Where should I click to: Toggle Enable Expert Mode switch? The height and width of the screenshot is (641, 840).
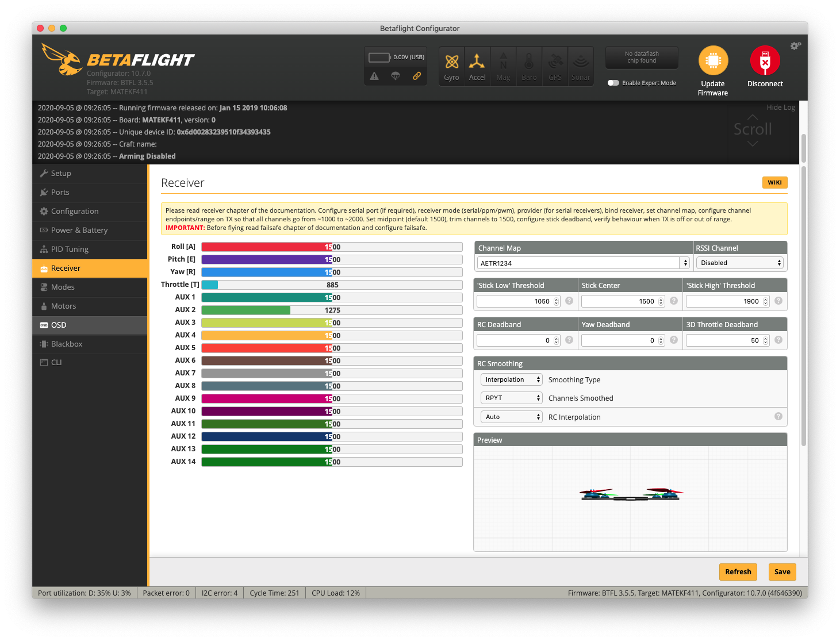(613, 83)
